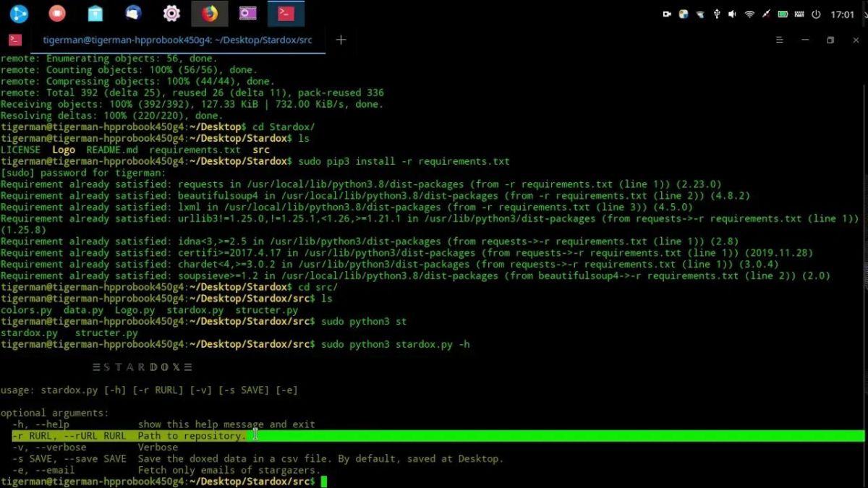
Task: Open the red screen recorder app icon
Action: click(57, 13)
